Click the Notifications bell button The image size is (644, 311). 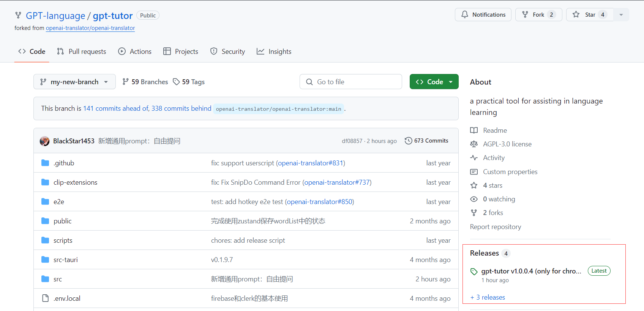coord(483,14)
